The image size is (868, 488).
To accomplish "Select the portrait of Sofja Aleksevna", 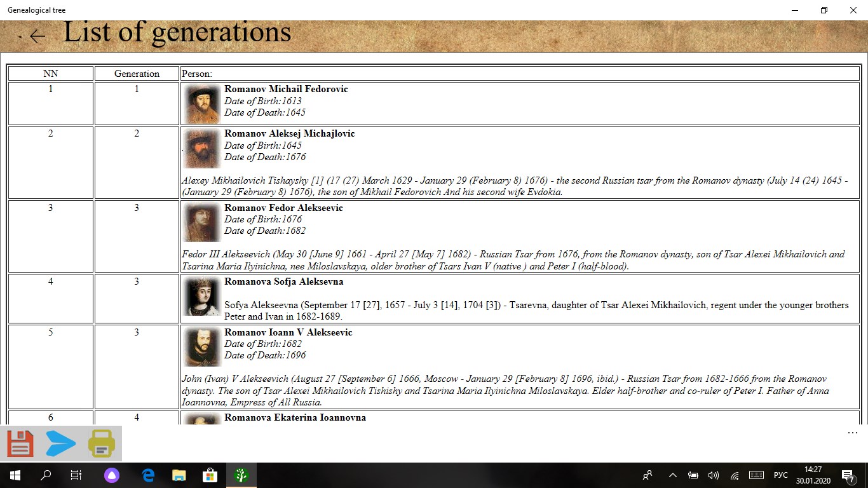I will pyautogui.click(x=202, y=295).
